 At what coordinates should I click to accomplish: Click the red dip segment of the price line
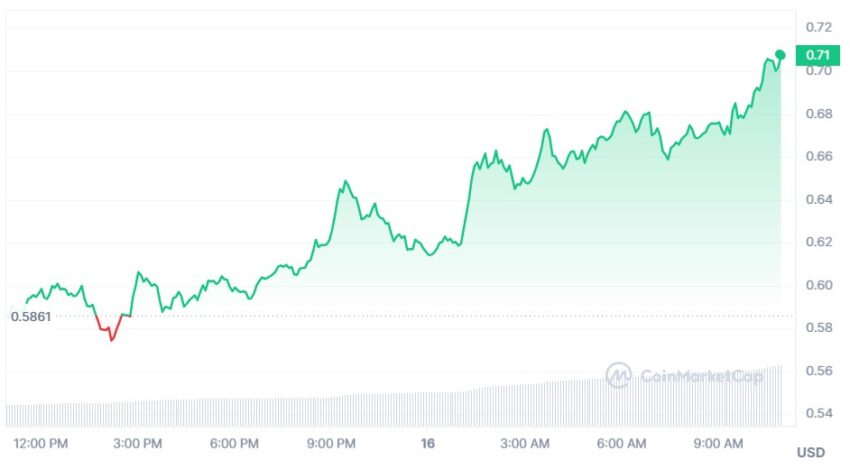[112, 329]
